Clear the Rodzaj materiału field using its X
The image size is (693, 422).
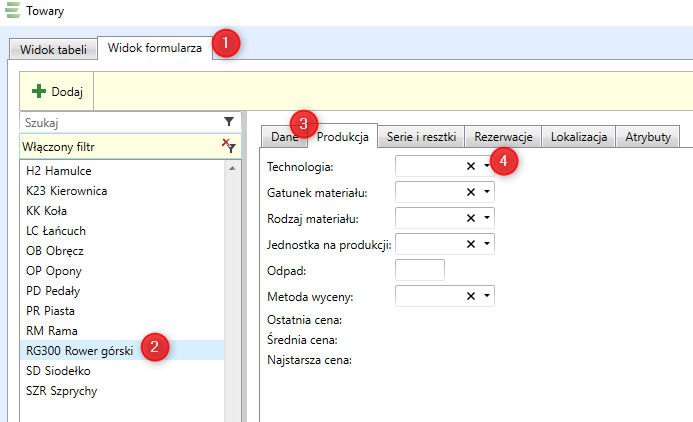tap(470, 217)
